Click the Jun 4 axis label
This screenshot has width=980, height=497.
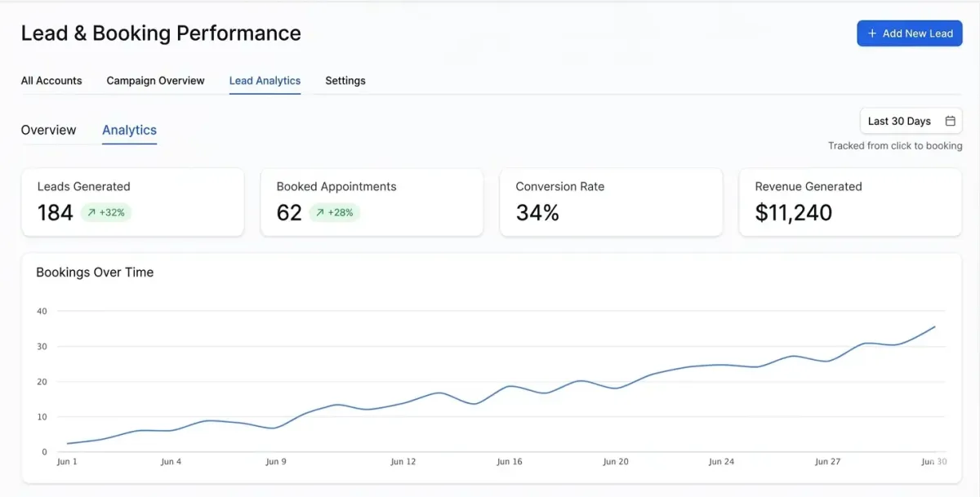[171, 462]
